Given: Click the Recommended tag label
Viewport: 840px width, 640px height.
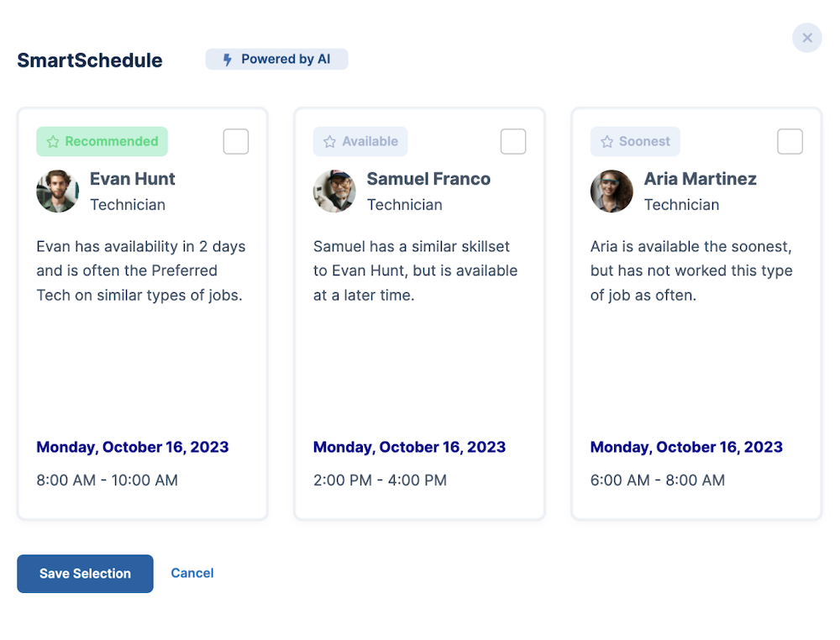Looking at the screenshot, I should point(111,142).
